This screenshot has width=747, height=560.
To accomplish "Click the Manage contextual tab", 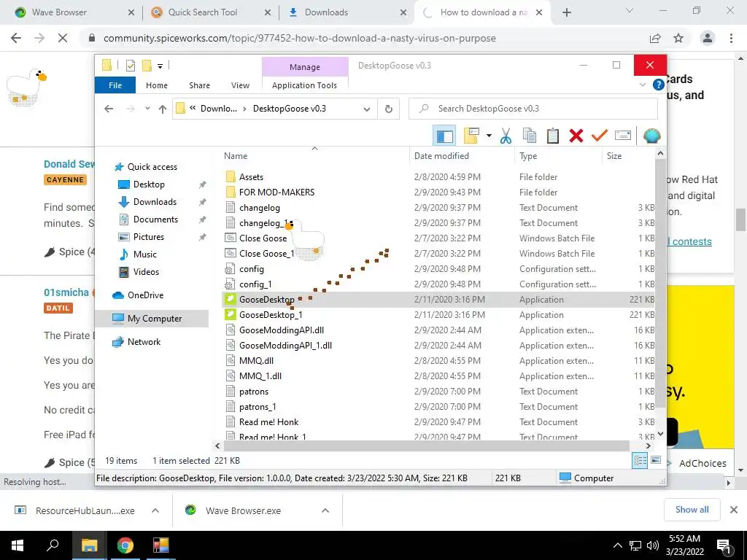I will click(x=305, y=67).
